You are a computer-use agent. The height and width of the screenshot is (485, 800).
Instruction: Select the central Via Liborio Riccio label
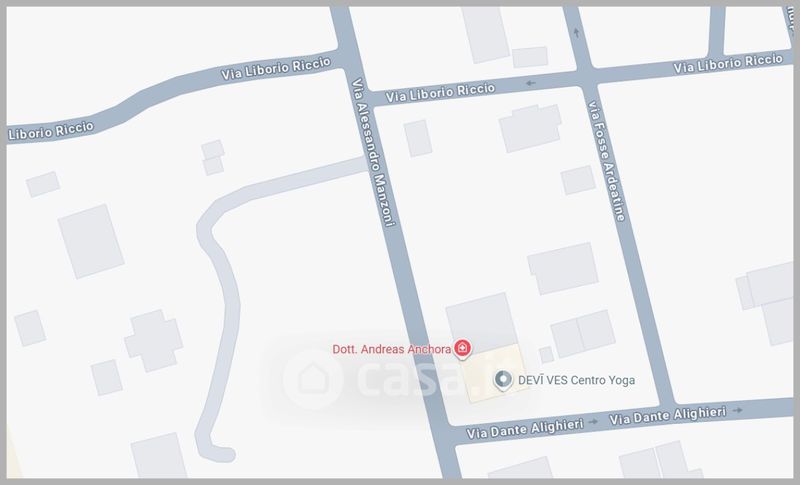coord(440,93)
